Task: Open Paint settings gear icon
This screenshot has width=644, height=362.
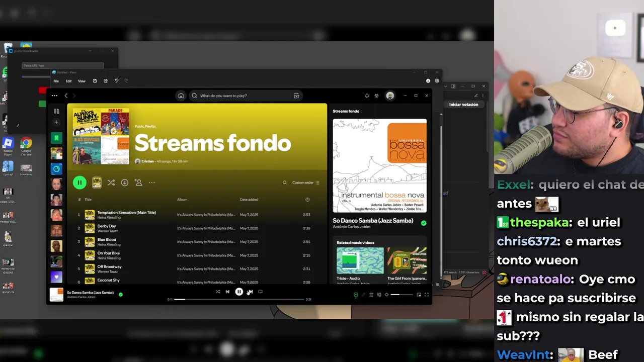Action: tap(437, 81)
